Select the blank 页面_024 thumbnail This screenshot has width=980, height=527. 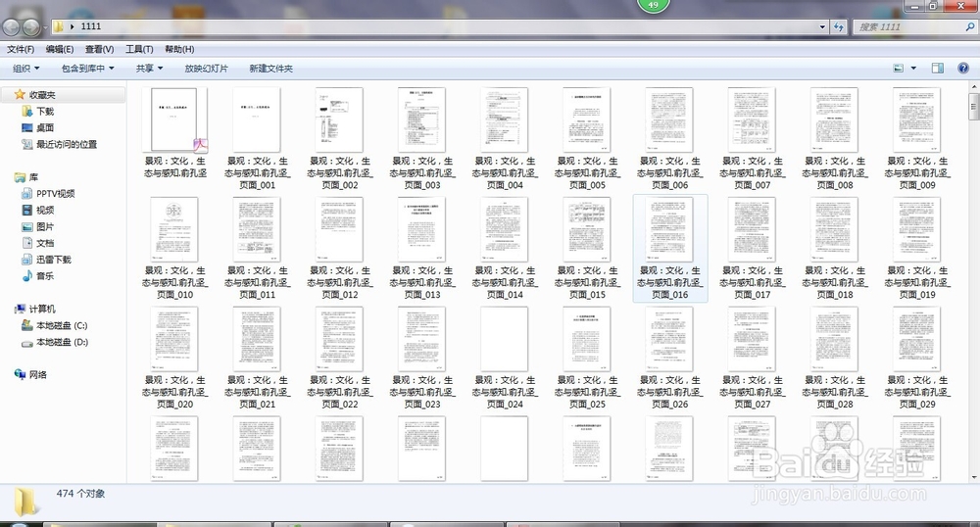pos(505,339)
